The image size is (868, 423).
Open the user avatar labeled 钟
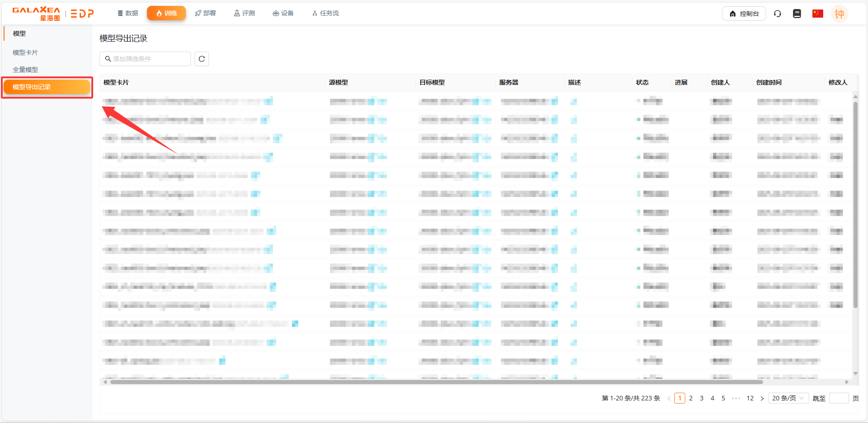pyautogui.click(x=839, y=14)
